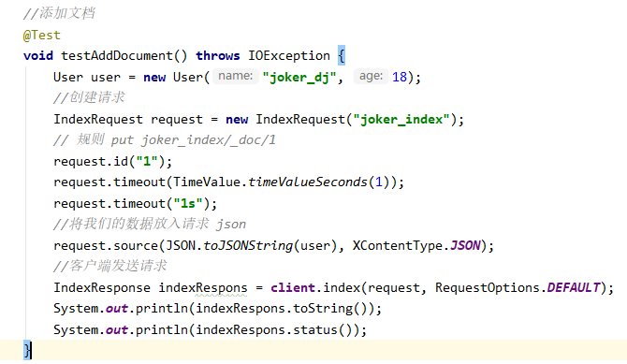This screenshot has width=627, height=364.
Task: Click the void keyword
Action: 38,55
